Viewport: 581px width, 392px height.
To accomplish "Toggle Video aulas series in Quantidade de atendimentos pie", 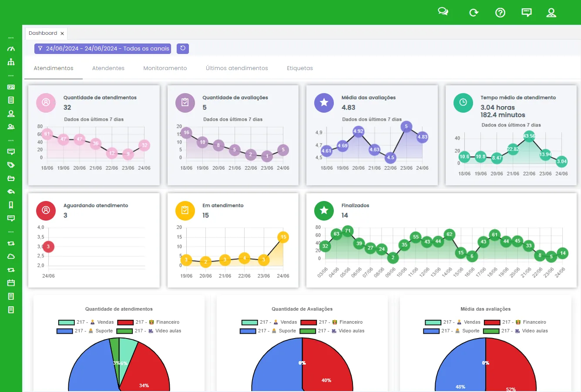I will pos(149,331).
